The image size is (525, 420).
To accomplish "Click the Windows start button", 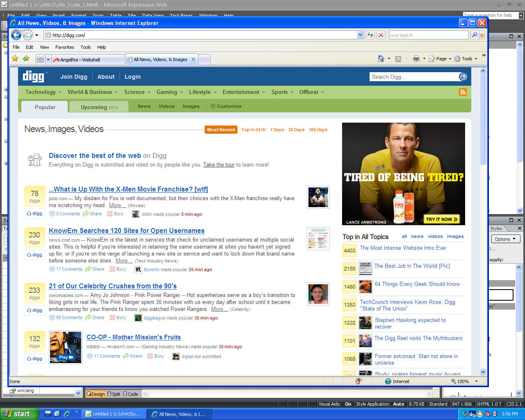I will pos(20,414).
